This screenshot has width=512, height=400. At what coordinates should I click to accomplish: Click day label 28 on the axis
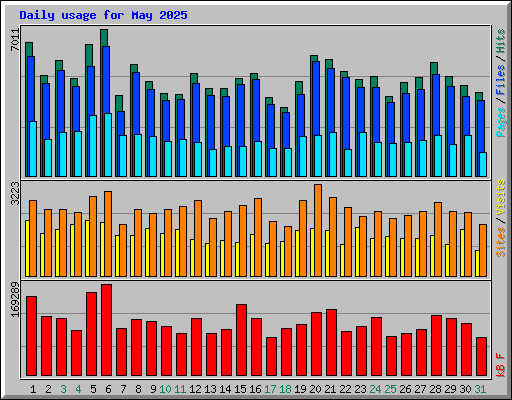click(x=435, y=389)
